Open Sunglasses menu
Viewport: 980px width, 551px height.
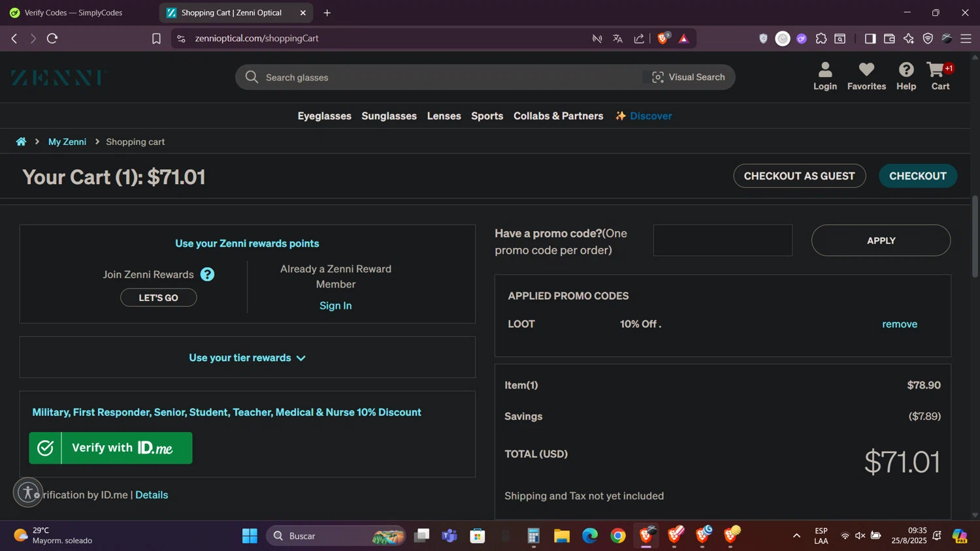click(x=389, y=116)
